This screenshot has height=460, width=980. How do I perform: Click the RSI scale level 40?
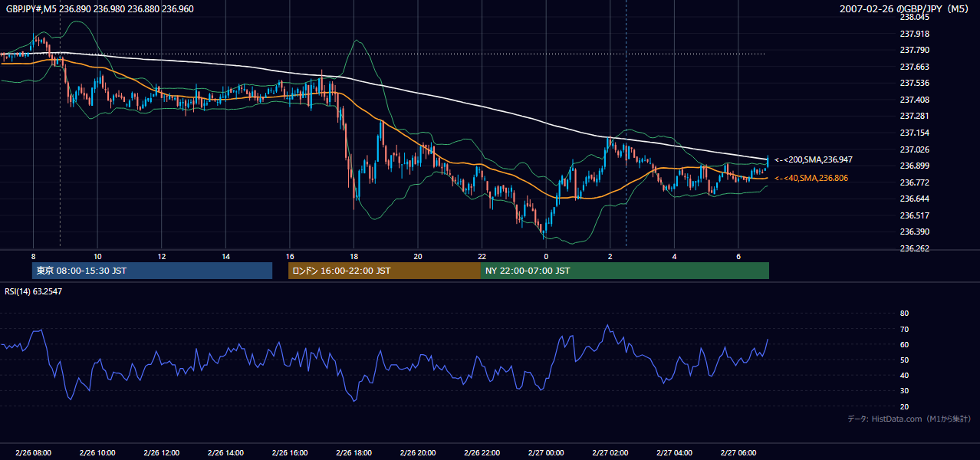904,375
